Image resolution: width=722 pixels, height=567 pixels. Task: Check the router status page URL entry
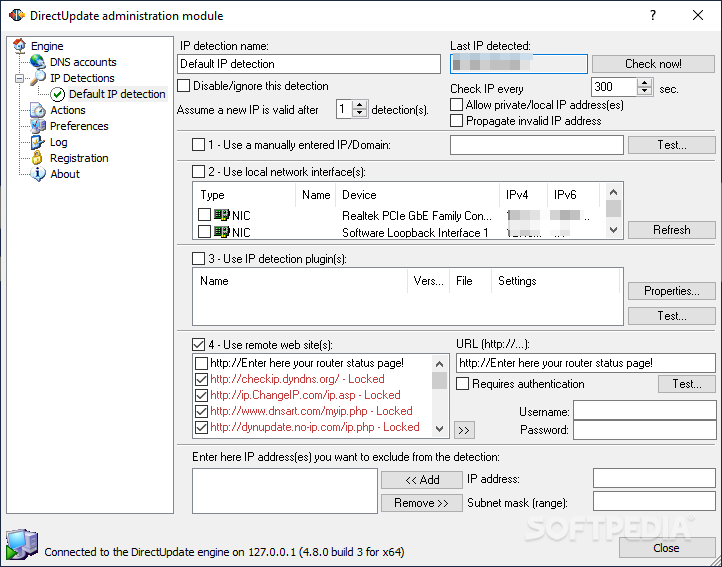(201, 363)
